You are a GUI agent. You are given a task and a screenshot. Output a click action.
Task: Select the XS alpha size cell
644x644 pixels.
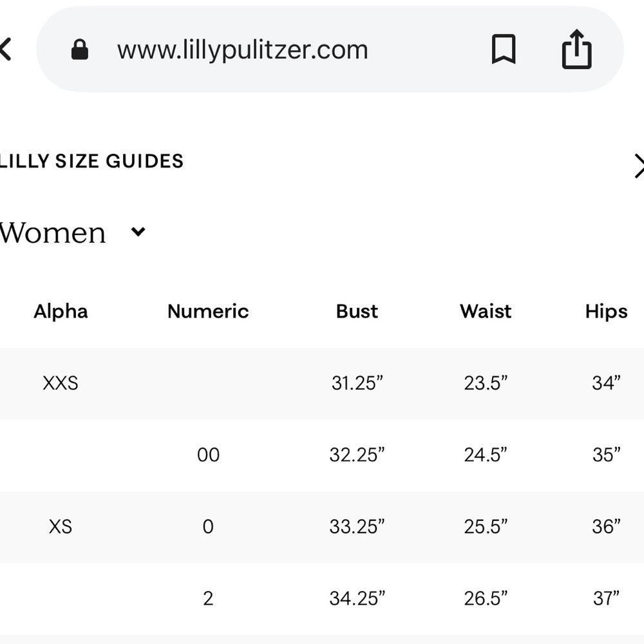pyautogui.click(x=61, y=527)
